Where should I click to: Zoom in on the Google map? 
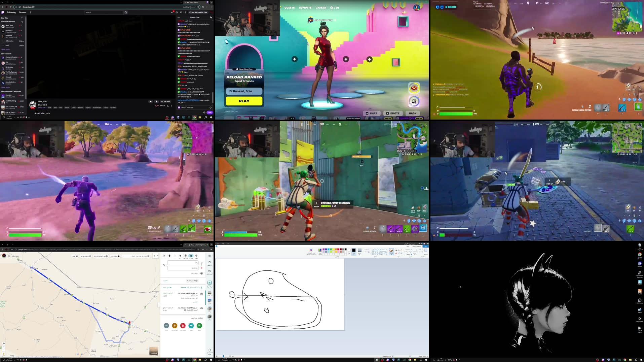(x=4, y=347)
